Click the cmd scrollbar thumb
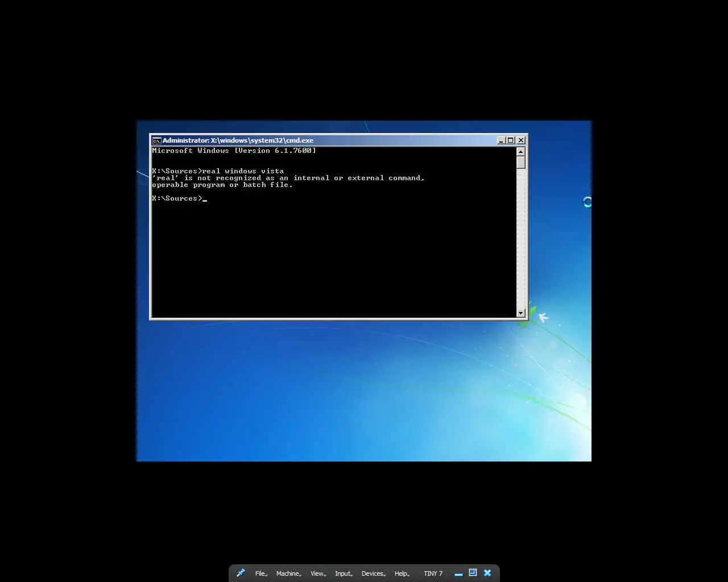This screenshot has height=582, width=728. 520,163
